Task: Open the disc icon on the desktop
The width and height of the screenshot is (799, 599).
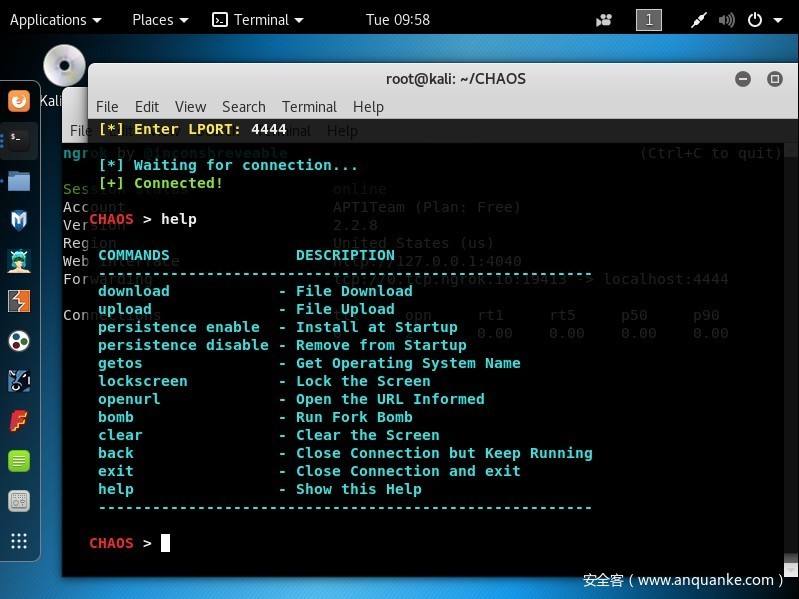Action: [x=64, y=66]
